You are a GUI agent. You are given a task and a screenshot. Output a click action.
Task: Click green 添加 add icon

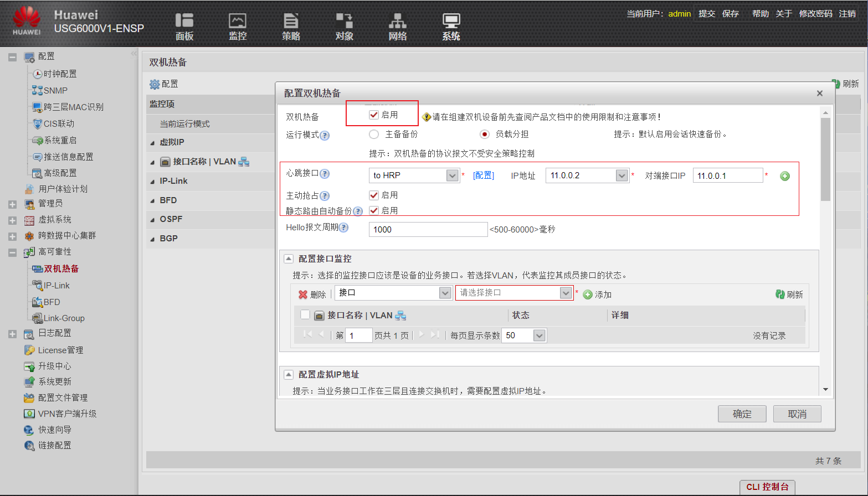click(588, 294)
